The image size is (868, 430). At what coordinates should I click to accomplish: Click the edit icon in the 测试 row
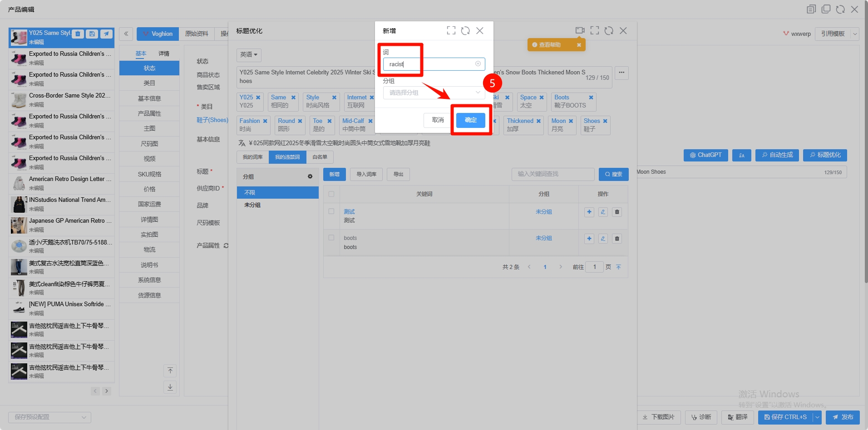pos(603,212)
